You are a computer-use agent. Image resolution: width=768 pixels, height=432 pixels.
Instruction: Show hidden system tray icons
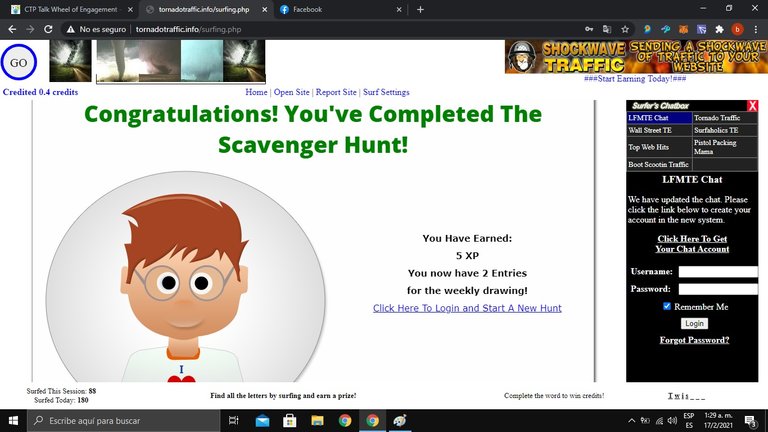tap(632, 421)
